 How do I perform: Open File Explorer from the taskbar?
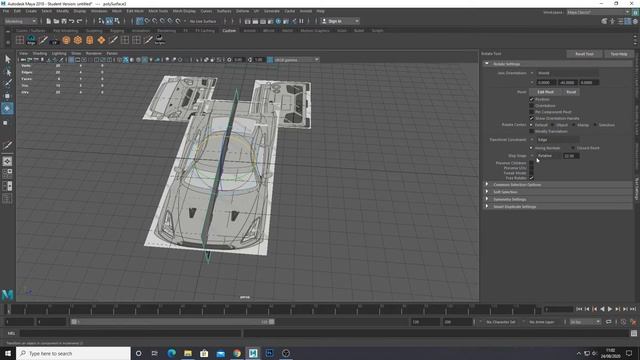(188, 353)
